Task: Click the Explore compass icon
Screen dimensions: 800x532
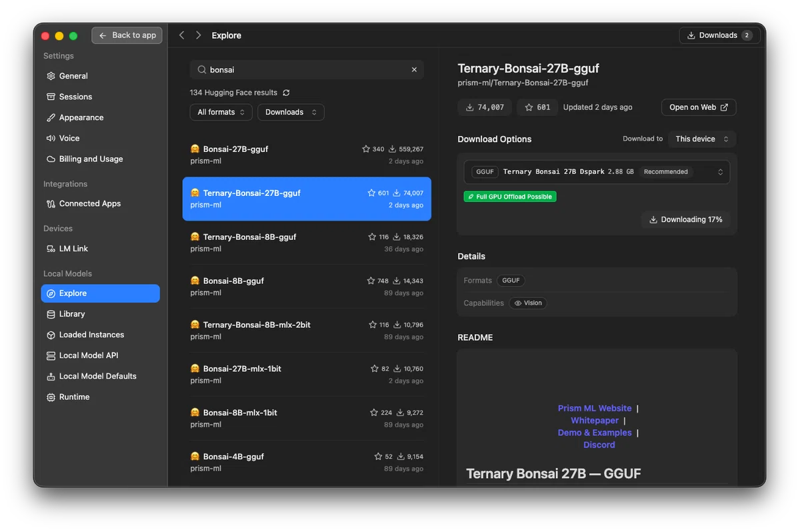Action: coord(51,293)
